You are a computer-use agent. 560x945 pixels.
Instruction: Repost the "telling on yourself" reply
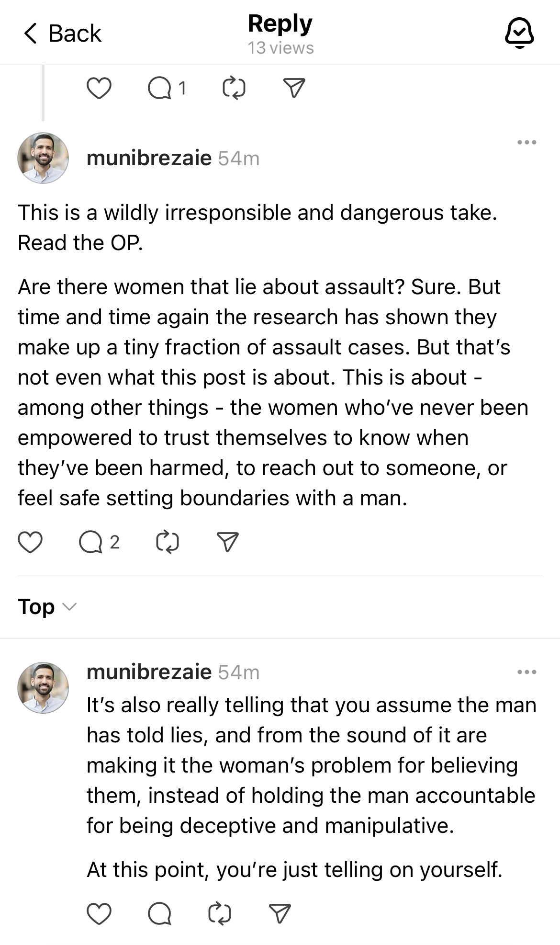click(x=220, y=913)
